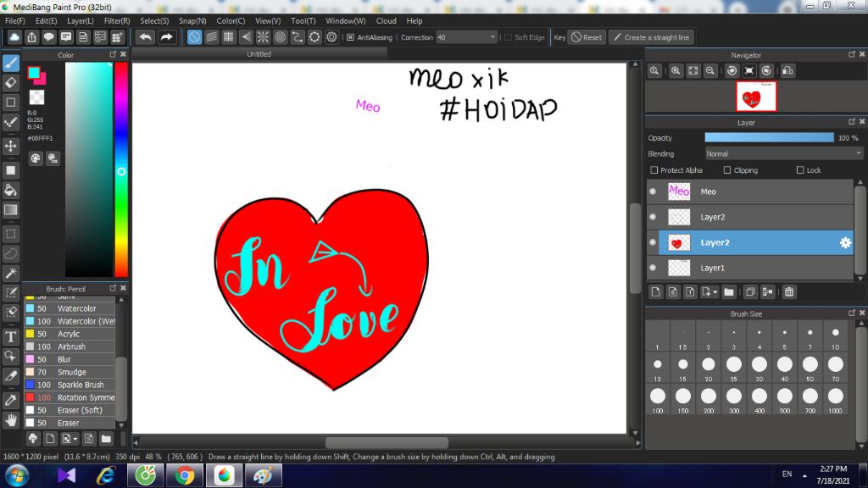
Task: Select the Bucket fill tool
Action: pos(10,191)
